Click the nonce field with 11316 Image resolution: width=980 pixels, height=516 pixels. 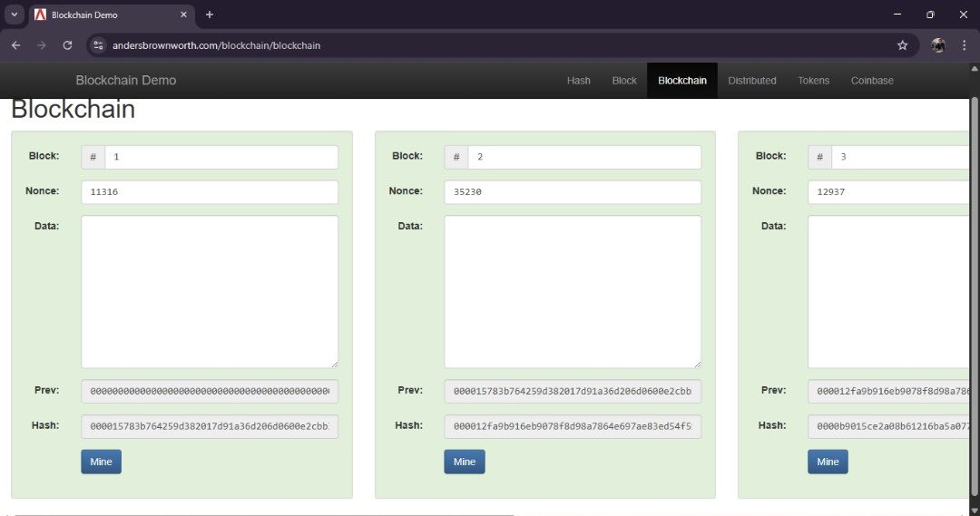point(210,192)
